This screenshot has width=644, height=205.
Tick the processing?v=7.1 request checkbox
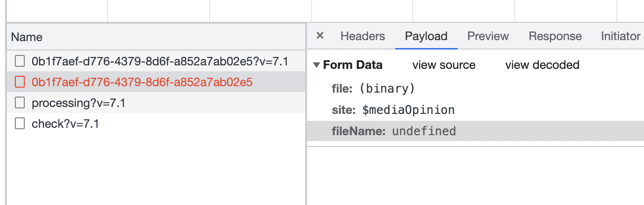point(20,103)
